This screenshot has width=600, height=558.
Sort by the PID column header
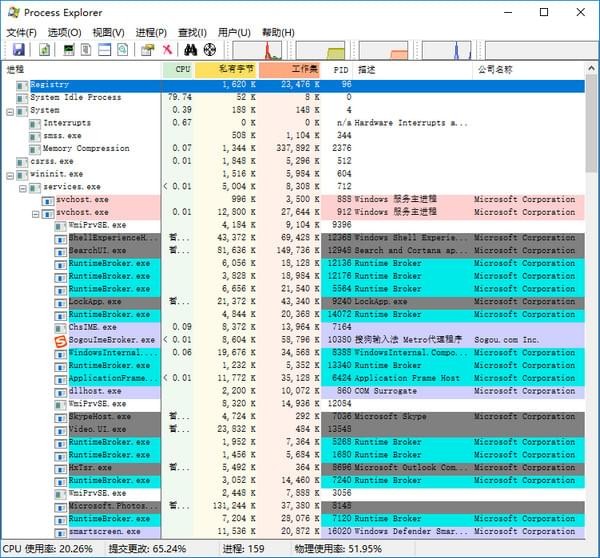coord(340,70)
